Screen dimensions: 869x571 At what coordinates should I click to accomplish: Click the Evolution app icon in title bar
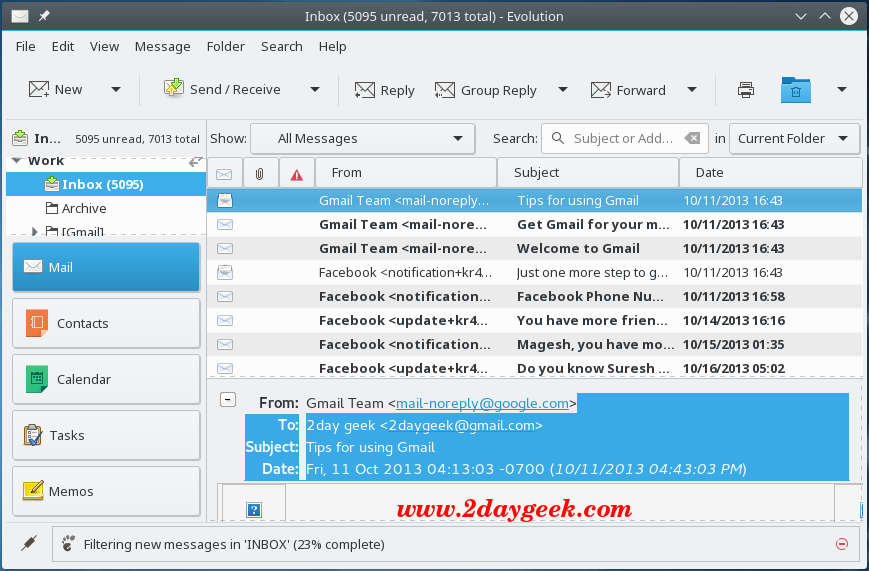point(20,16)
